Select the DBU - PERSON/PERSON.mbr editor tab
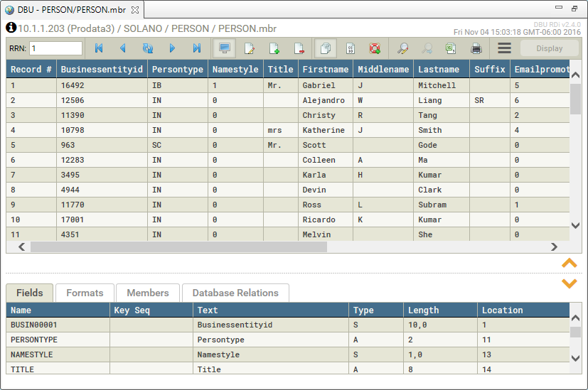The width and height of the screenshot is (588, 390). [71, 10]
